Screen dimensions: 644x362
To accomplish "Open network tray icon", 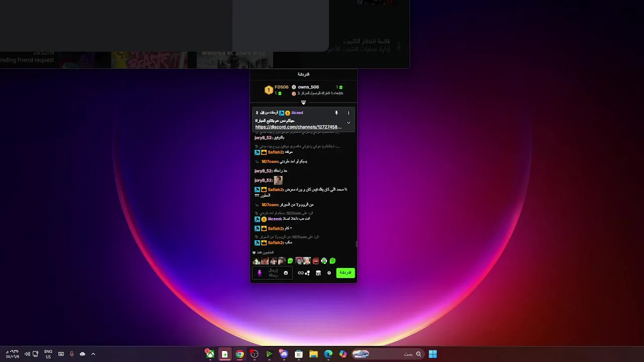I will click(x=36, y=354).
